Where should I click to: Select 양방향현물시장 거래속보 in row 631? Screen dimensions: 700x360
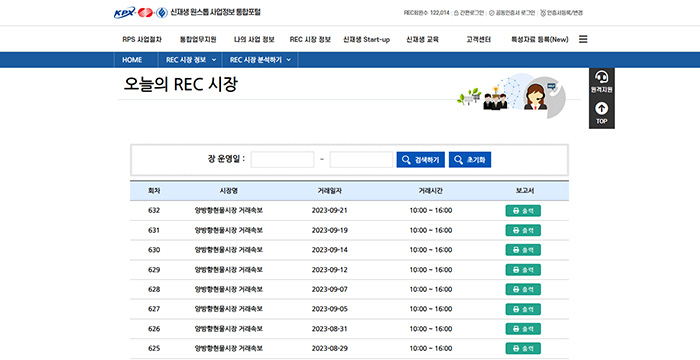pyautogui.click(x=229, y=230)
